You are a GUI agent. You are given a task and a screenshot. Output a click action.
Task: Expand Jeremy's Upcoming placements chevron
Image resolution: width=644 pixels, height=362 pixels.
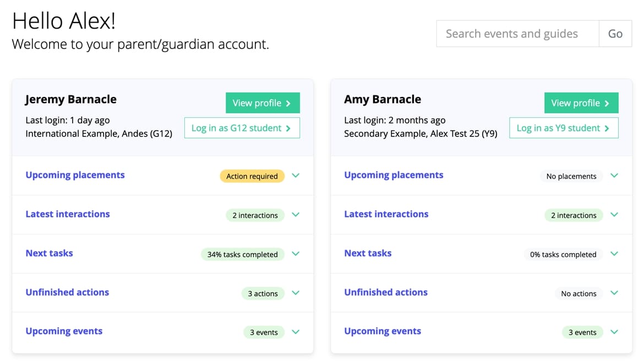tap(296, 175)
